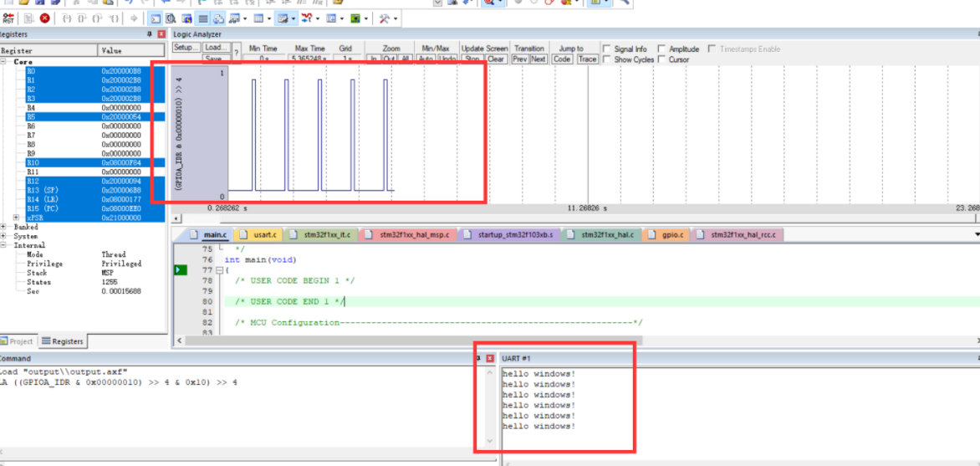Select the R15 (PC) register row
This screenshot has width=980, height=466.
95,208
